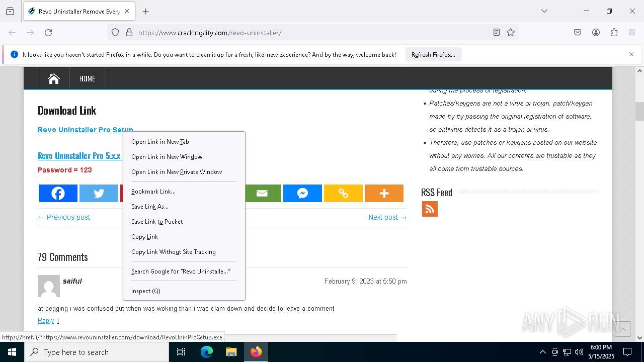The width and height of the screenshot is (644, 362).
Task: View site security padlock info
Action: (129, 33)
